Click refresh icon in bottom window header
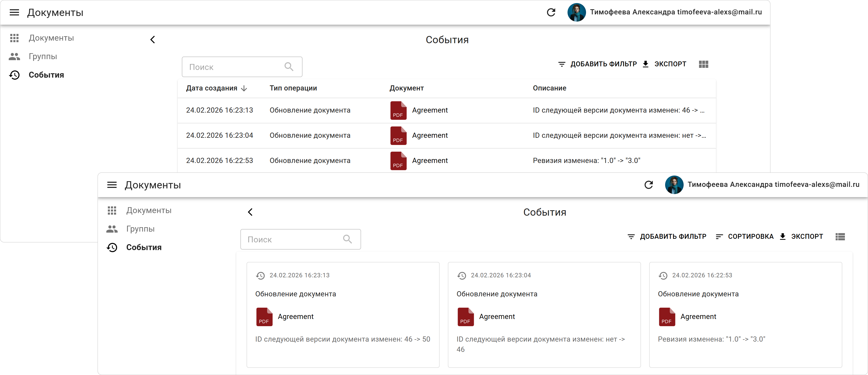The width and height of the screenshot is (868, 375). pos(648,185)
